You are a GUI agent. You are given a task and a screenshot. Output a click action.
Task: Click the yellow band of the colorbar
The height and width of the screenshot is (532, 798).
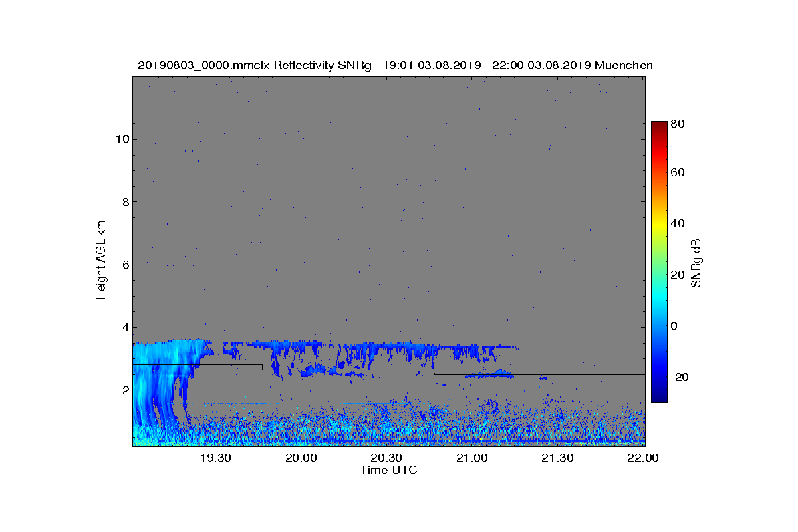click(x=659, y=224)
